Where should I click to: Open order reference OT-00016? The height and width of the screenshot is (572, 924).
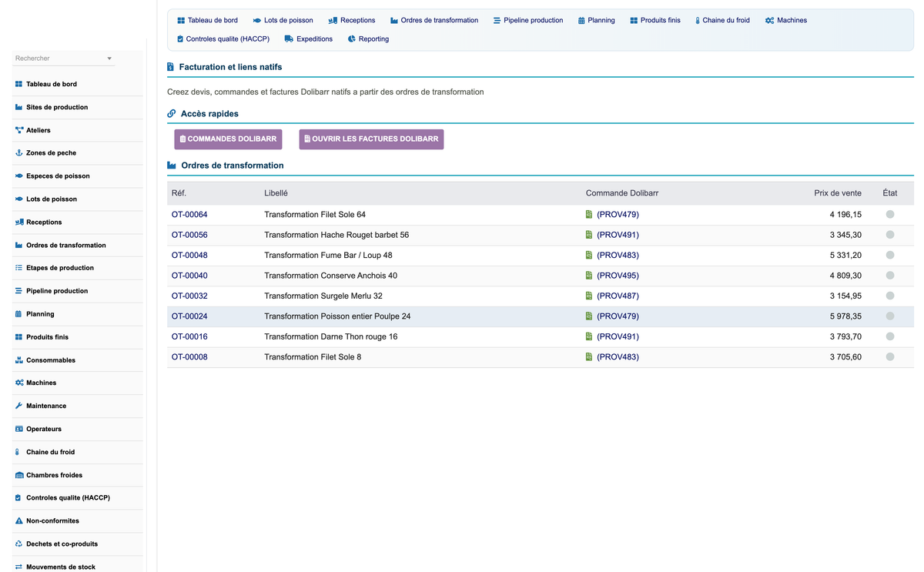[189, 337]
